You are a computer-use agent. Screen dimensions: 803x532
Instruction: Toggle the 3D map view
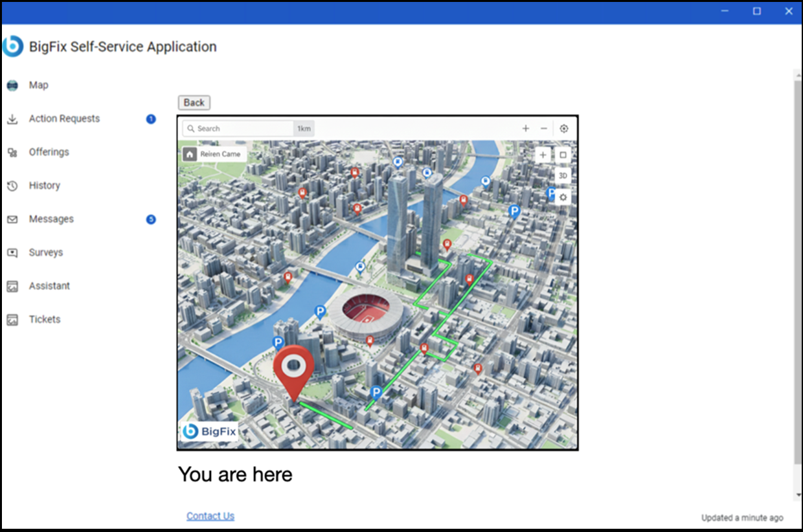tap(563, 175)
